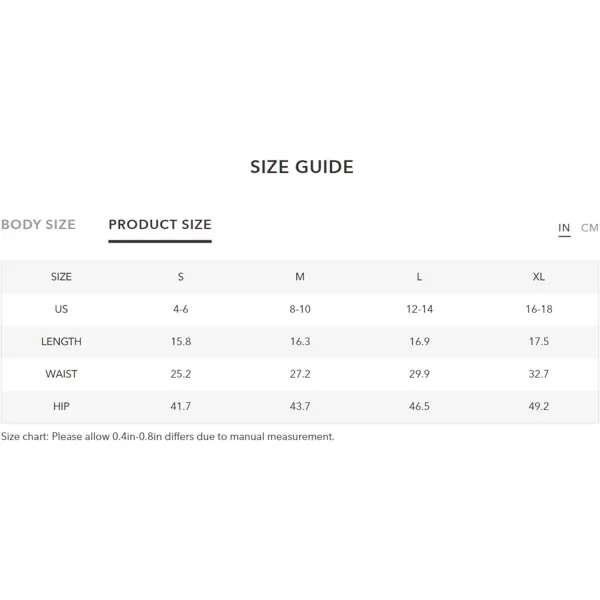Click the SIZE header cell
This screenshot has width=600, height=600.
click(x=61, y=277)
